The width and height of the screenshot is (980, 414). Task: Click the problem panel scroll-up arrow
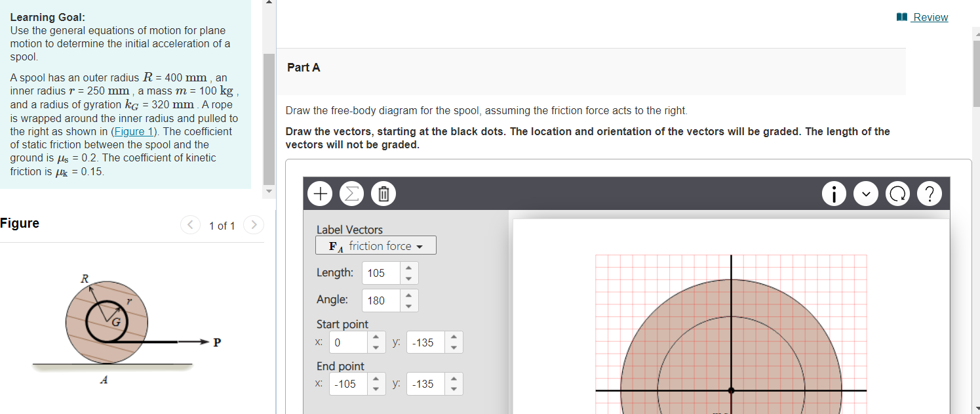tap(269, 3)
